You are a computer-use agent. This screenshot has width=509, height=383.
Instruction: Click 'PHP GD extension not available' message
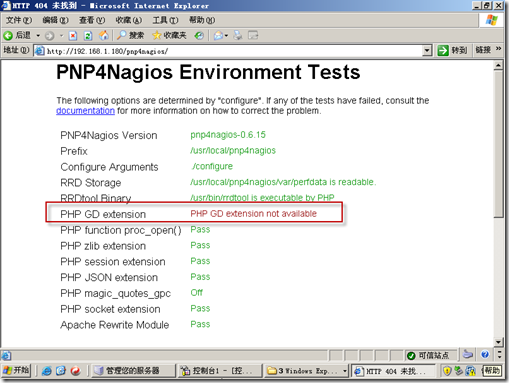(254, 214)
